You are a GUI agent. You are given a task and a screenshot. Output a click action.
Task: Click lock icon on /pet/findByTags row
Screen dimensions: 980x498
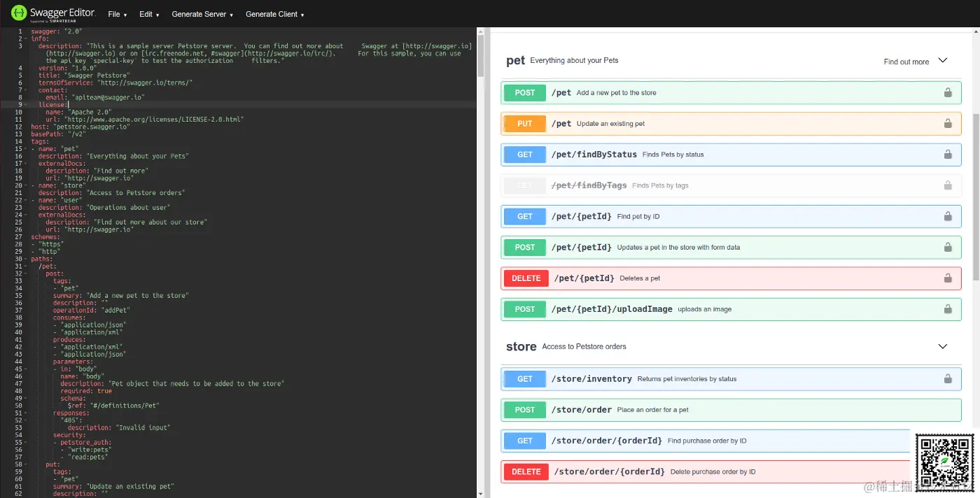(x=948, y=185)
